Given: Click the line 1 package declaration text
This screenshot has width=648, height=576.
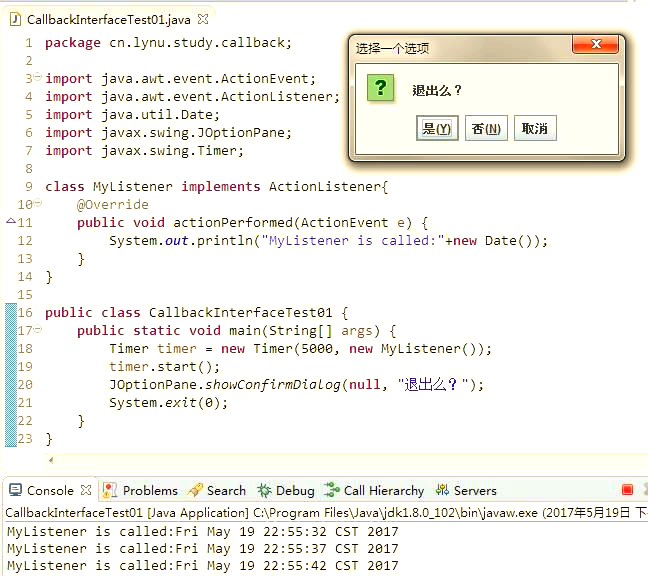Looking at the screenshot, I should point(168,43).
